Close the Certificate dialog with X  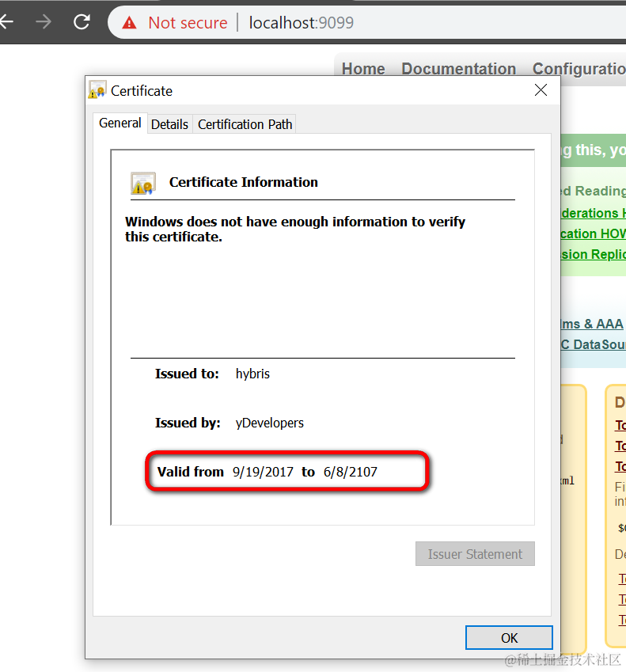coord(541,90)
